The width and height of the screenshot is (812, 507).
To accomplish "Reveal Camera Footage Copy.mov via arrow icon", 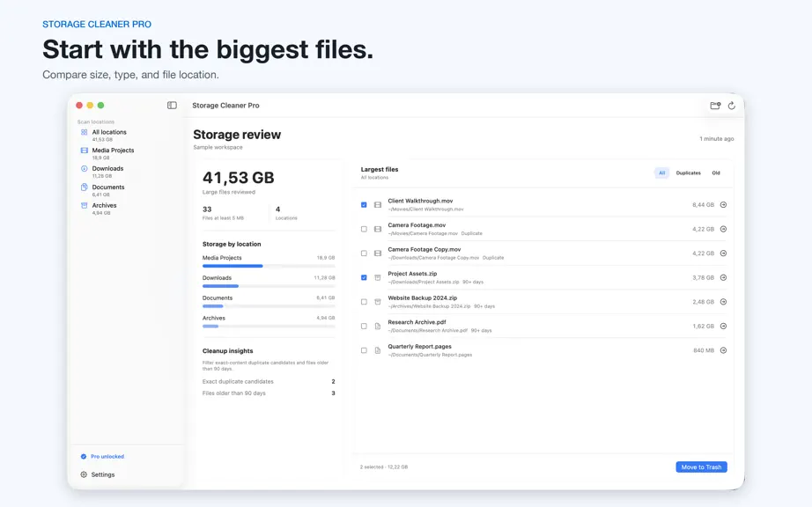I will click(723, 253).
